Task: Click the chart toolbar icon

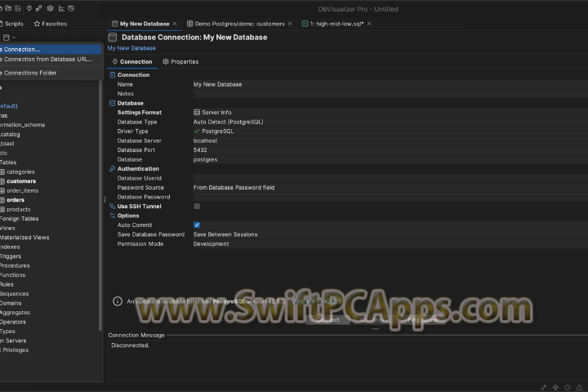Action: pyautogui.click(x=61, y=8)
